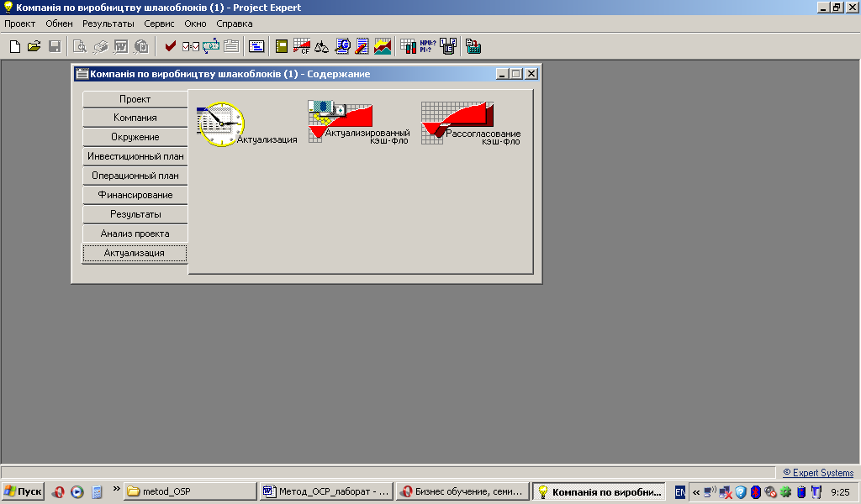This screenshot has width=861, height=504.
Task: Open the Содержание window system menu icon
Action: [82, 74]
